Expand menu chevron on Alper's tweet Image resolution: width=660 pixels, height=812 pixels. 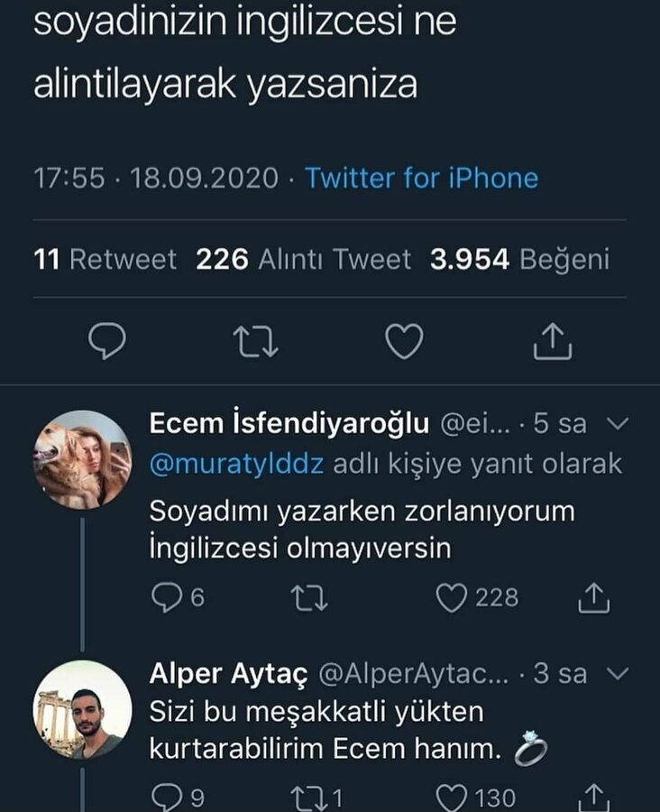(x=619, y=673)
